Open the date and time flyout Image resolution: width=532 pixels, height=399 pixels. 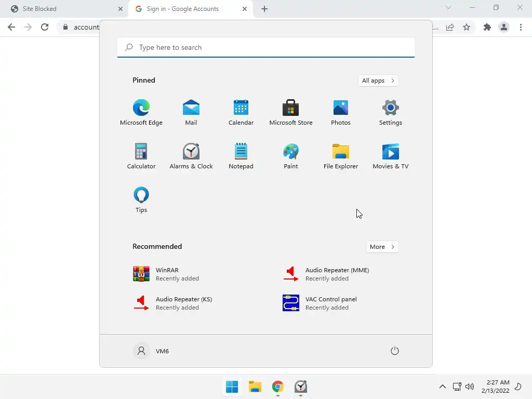(x=495, y=387)
